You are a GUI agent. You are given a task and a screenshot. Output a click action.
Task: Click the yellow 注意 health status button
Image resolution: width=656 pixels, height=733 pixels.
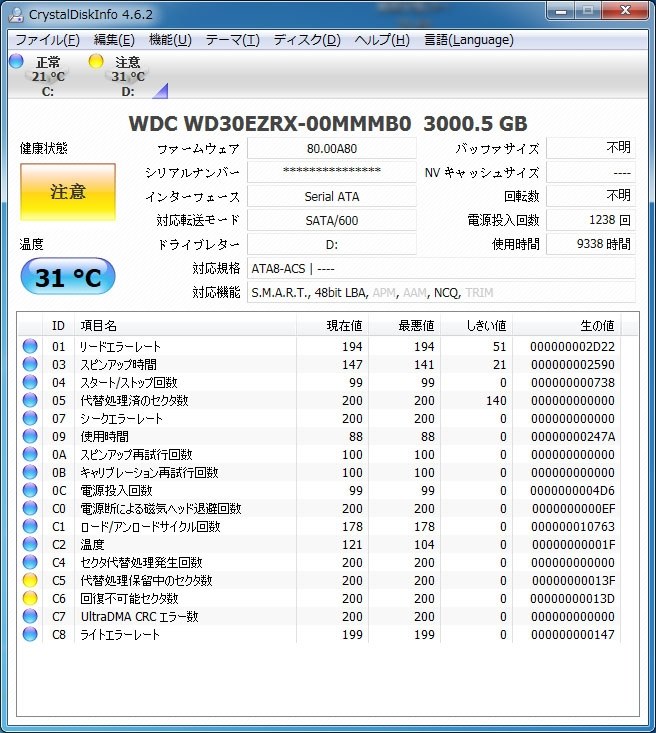coord(68,192)
